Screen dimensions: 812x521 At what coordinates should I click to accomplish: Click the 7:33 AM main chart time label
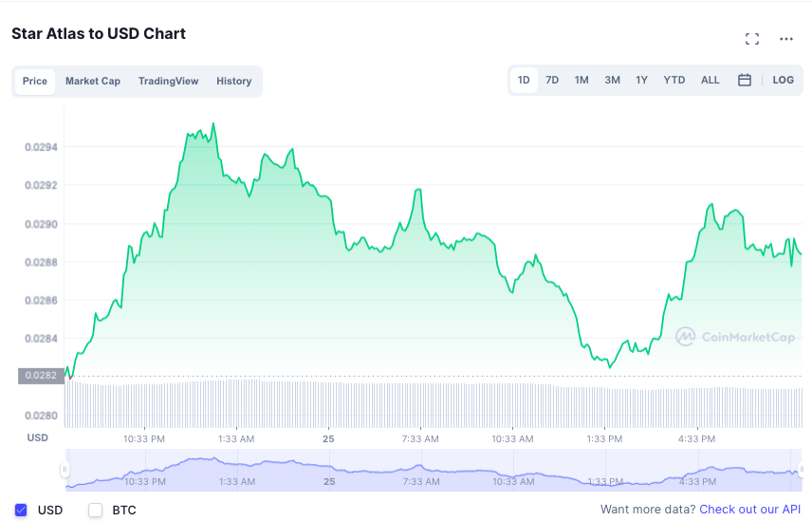[420, 439]
